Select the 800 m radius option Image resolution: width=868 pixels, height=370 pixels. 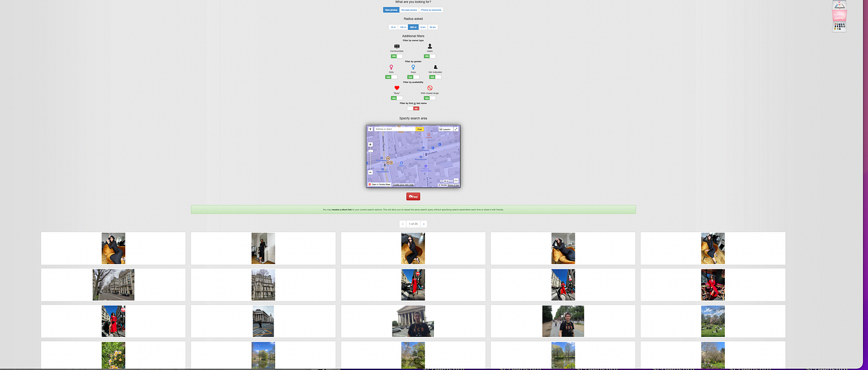click(414, 26)
